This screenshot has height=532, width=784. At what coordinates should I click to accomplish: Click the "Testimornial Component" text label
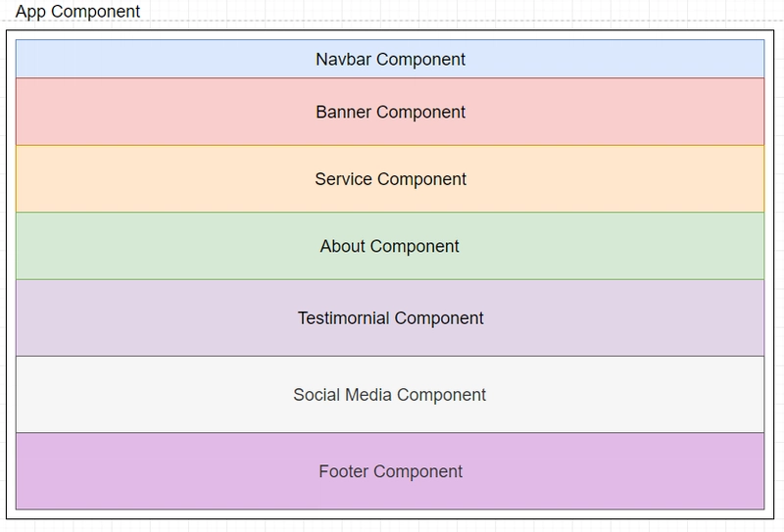(390, 318)
